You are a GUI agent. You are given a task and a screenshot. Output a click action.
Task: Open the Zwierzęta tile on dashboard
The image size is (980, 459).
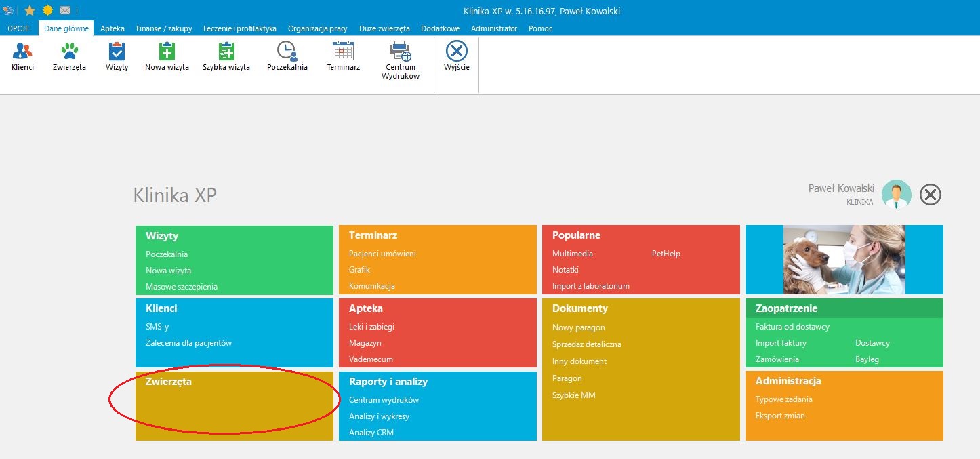point(234,405)
